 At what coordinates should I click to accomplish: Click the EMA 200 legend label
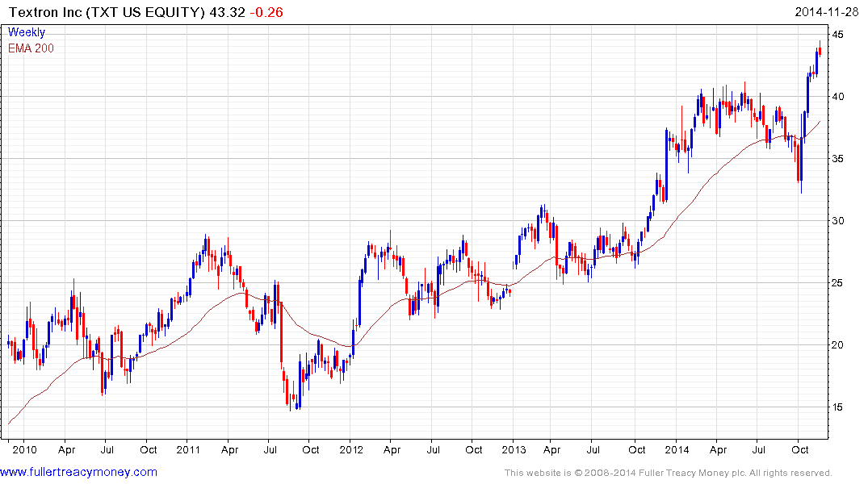click(x=31, y=48)
